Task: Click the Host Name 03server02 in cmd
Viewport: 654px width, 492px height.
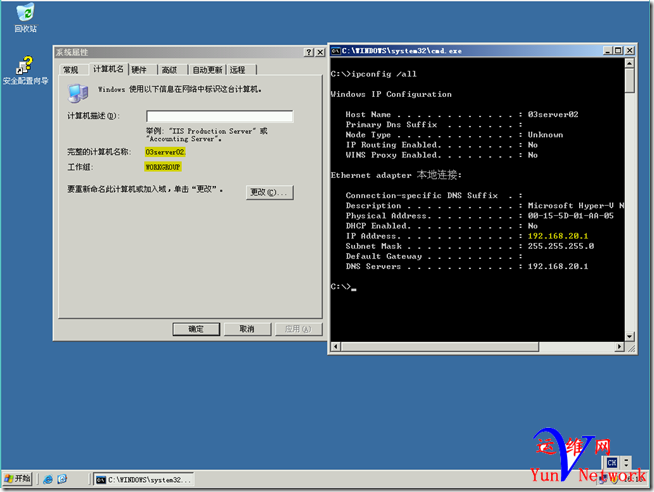Action: 553,114
